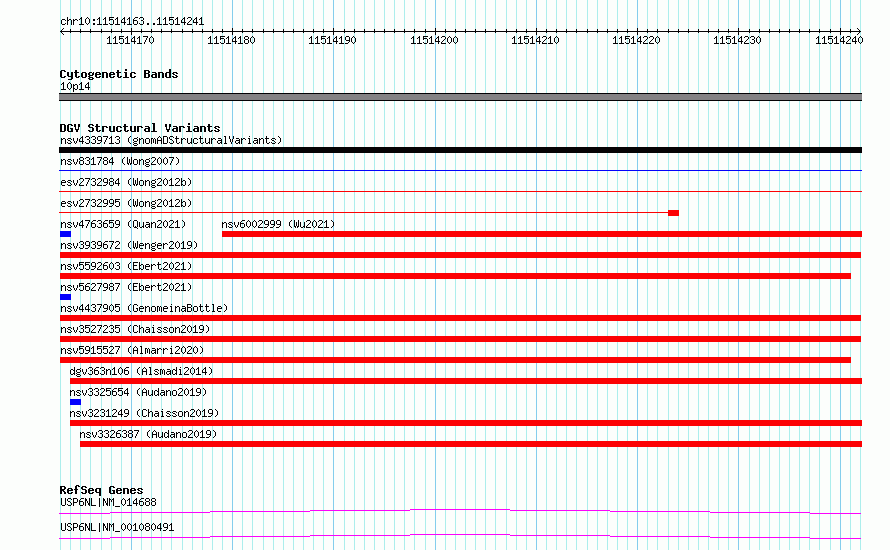The height and width of the screenshot is (550, 890).
Task: Click the blue nsv831784 variant line
Action: [460, 170]
